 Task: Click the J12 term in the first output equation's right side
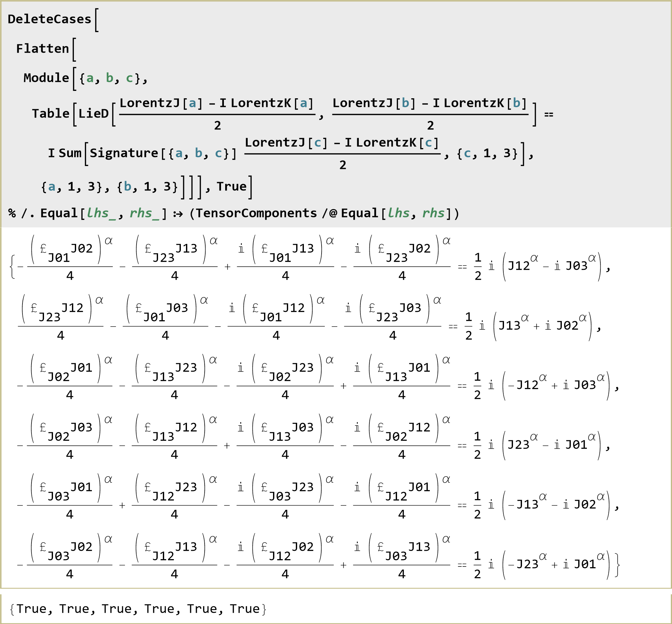pyautogui.click(x=519, y=266)
